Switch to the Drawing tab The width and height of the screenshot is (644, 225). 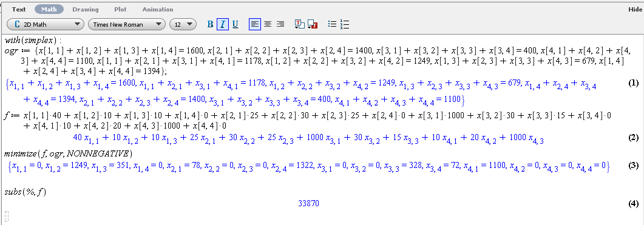(x=86, y=9)
